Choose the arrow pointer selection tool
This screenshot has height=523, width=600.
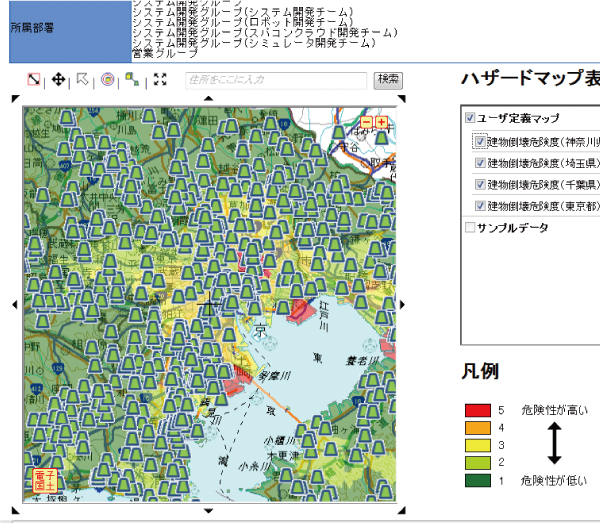pos(83,79)
